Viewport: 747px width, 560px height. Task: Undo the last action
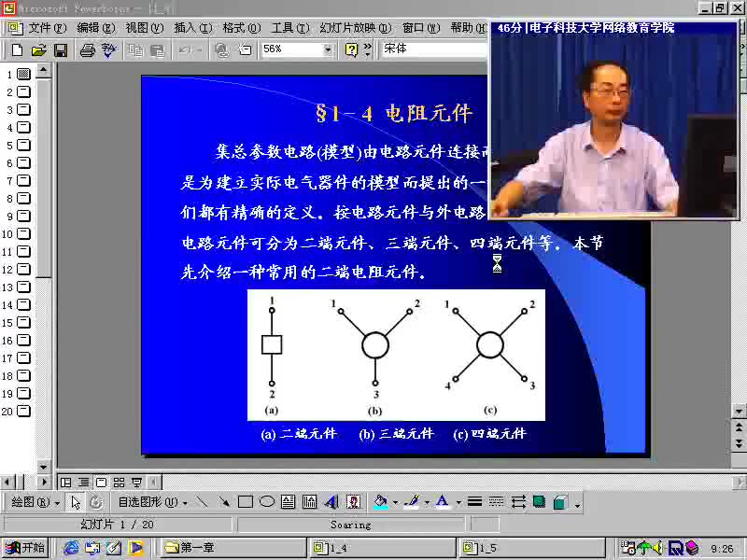click(x=184, y=49)
